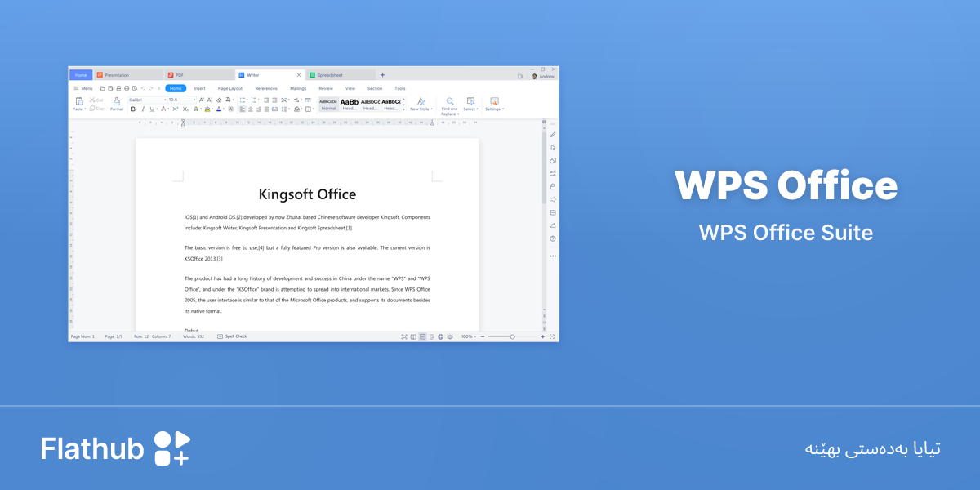Click the Kingsoft Office document heading
The width and height of the screenshot is (980, 490).
click(x=307, y=194)
